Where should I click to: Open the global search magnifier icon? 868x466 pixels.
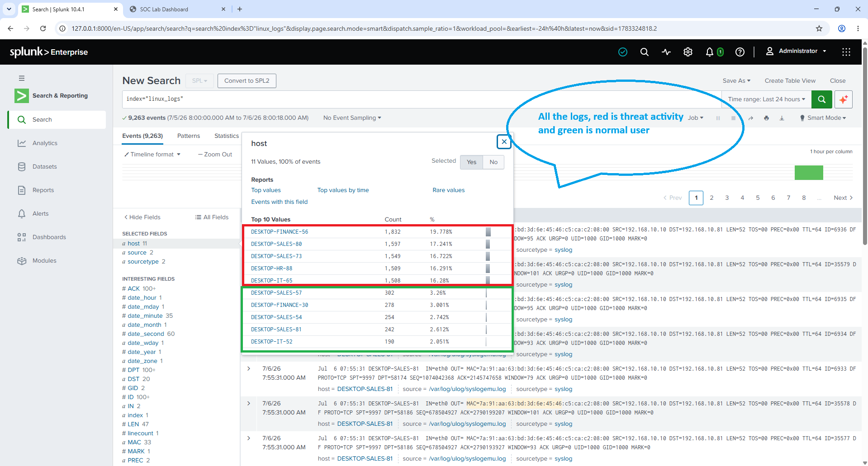click(645, 52)
